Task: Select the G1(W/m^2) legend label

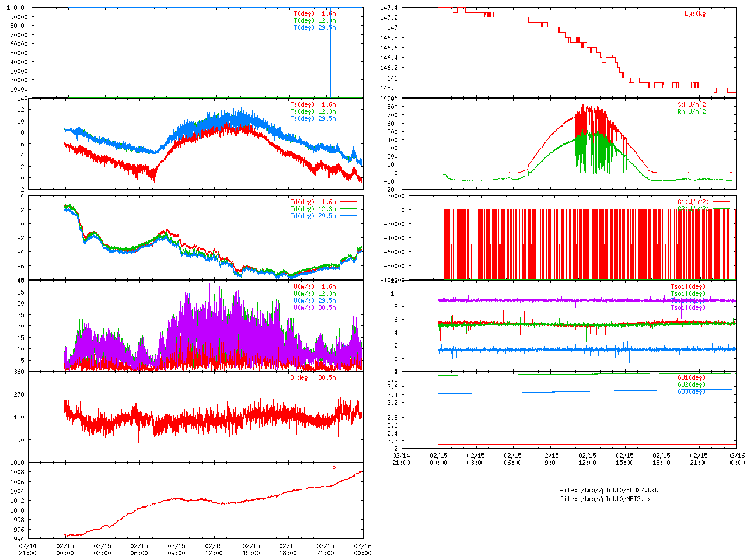Action: (x=693, y=202)
